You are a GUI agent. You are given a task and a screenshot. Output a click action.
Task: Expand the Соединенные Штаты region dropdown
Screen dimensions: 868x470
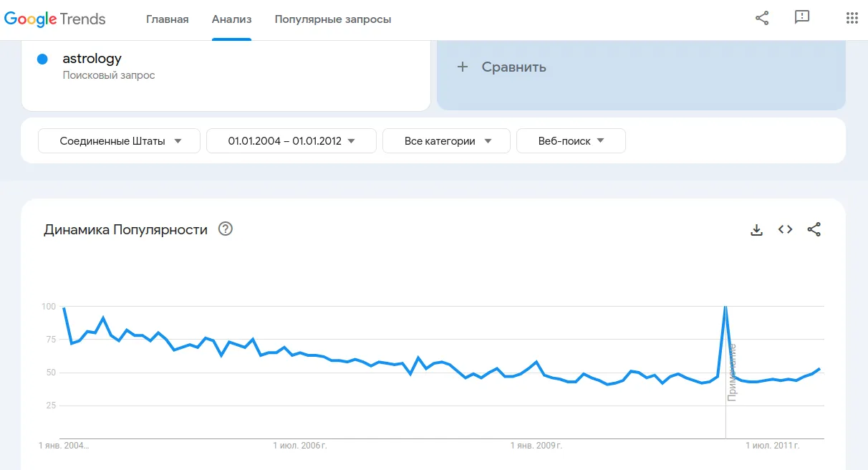(x=120, y=141)
